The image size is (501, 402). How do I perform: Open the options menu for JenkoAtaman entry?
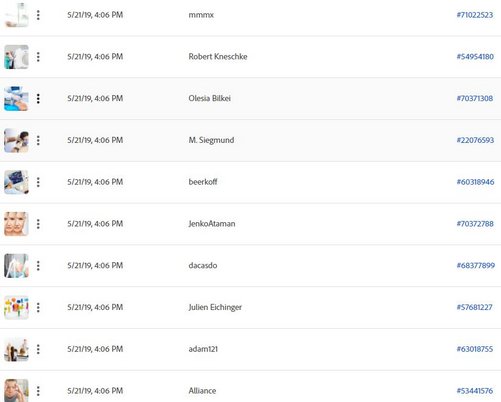pyautogui.click(x=38, y=224)
